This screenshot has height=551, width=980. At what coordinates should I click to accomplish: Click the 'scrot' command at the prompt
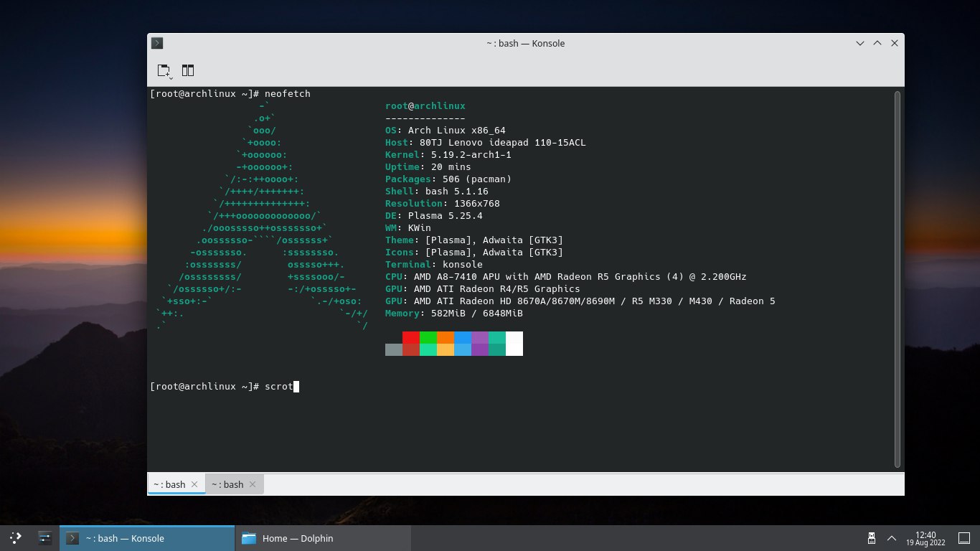pos(279,387)
